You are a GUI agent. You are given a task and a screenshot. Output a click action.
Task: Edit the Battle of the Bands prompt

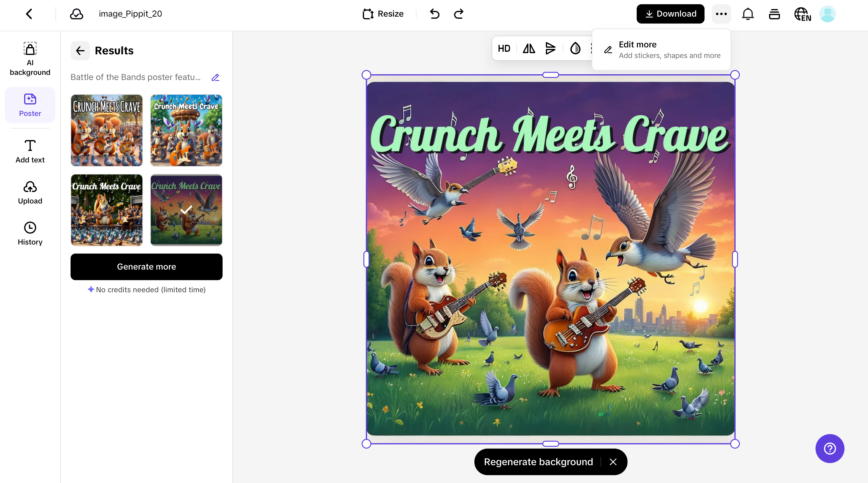[x=215, y=77]
